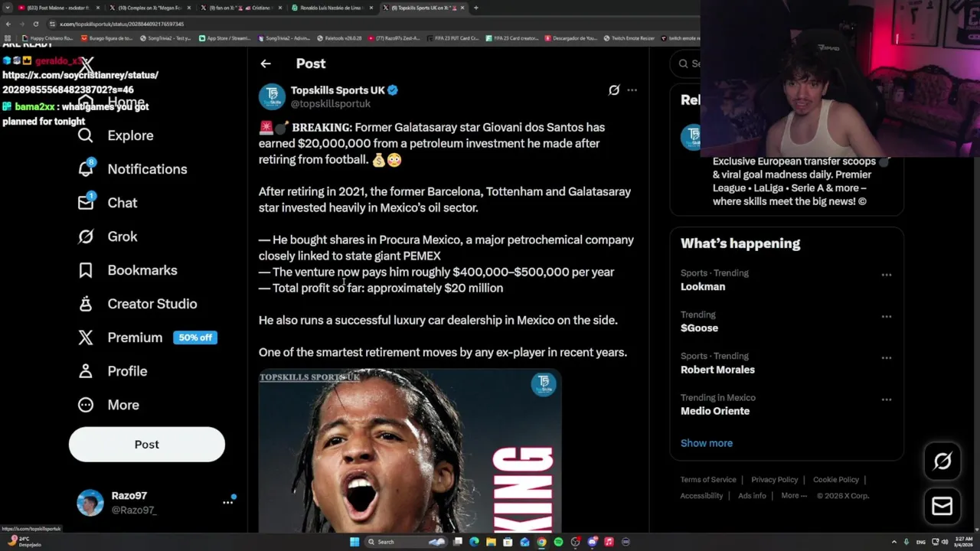Click Topskills Sports UK avatar on post
980x551 pixels.
click(x=272, y=96)
